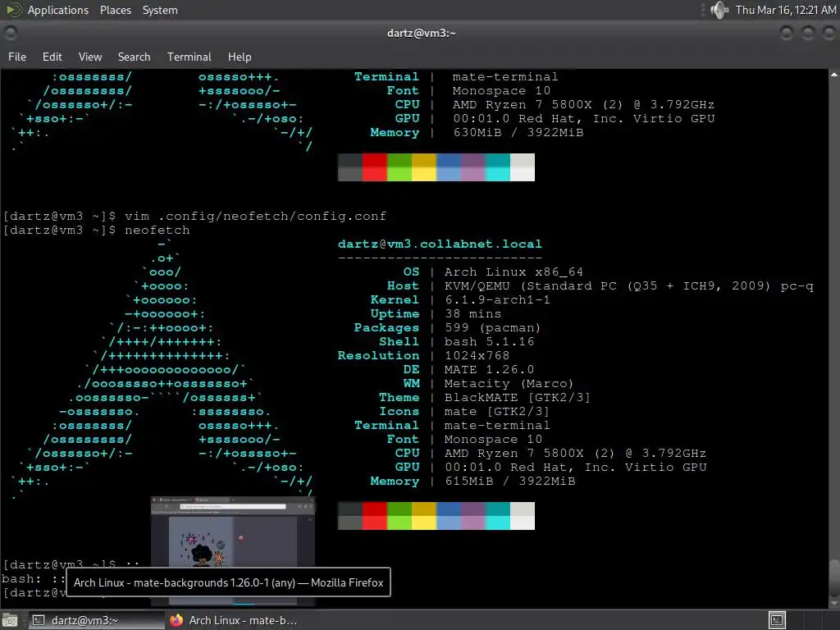Click memory value '615MiB / 3922MiB'
The image size is (840, 630).
[510, 481]
